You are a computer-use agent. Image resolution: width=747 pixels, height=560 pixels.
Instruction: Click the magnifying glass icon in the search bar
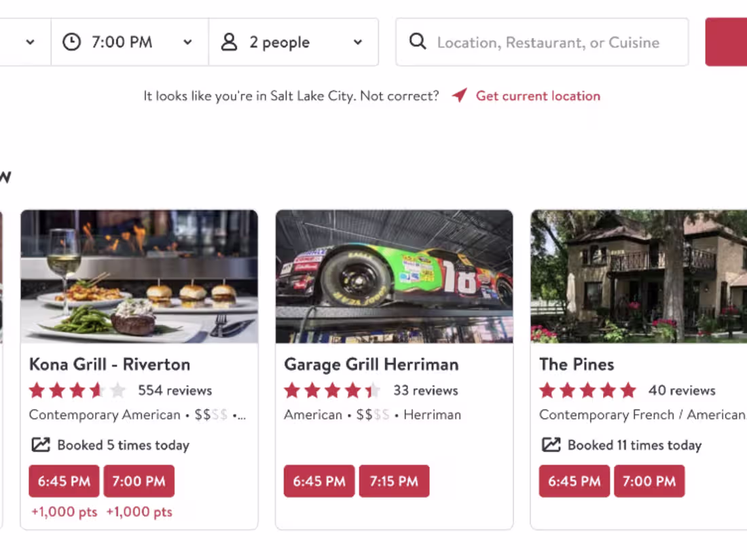pos(417,42)
